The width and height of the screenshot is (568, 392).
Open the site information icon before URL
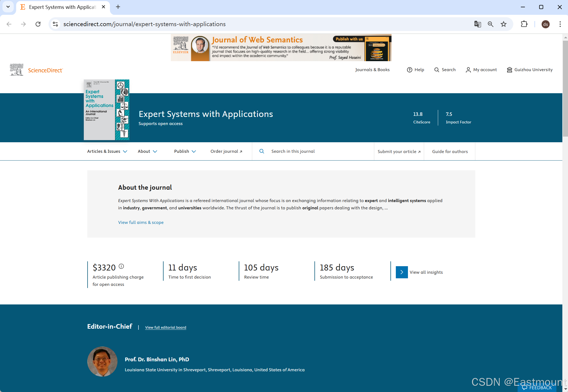[56, 24]
